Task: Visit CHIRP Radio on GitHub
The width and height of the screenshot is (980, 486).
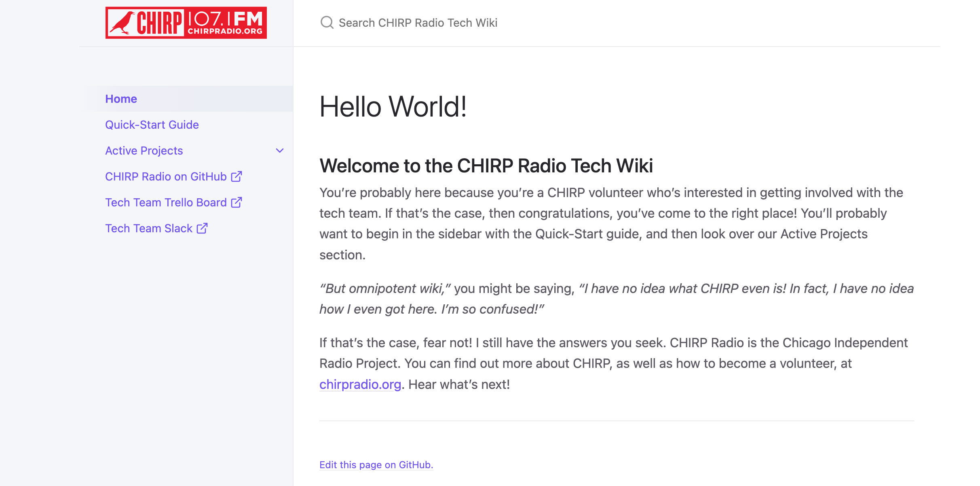Action: click(x=166, y=176)
